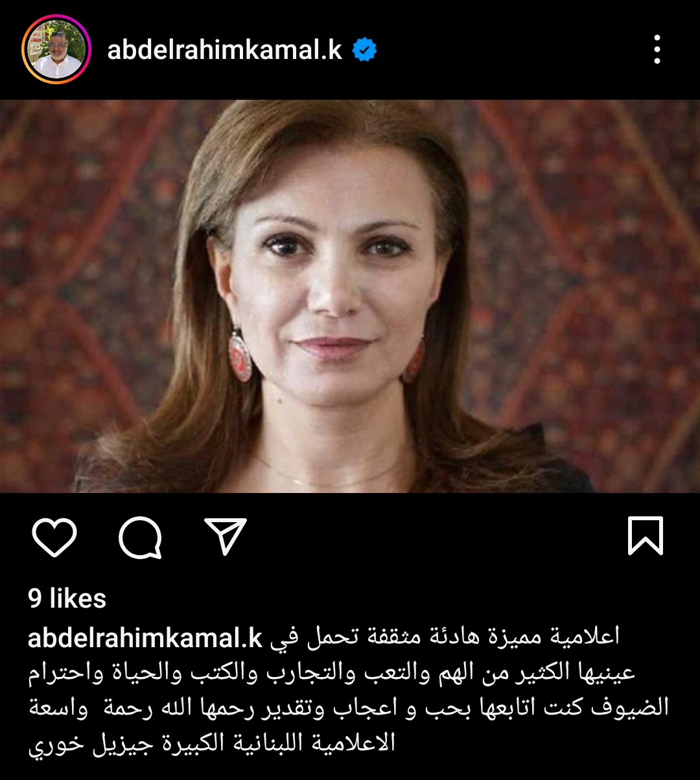This screenshot has width=700, height=780.
Task: Open abdelrahimkamal.k profile from the header username
Action: tap(225, 50)
